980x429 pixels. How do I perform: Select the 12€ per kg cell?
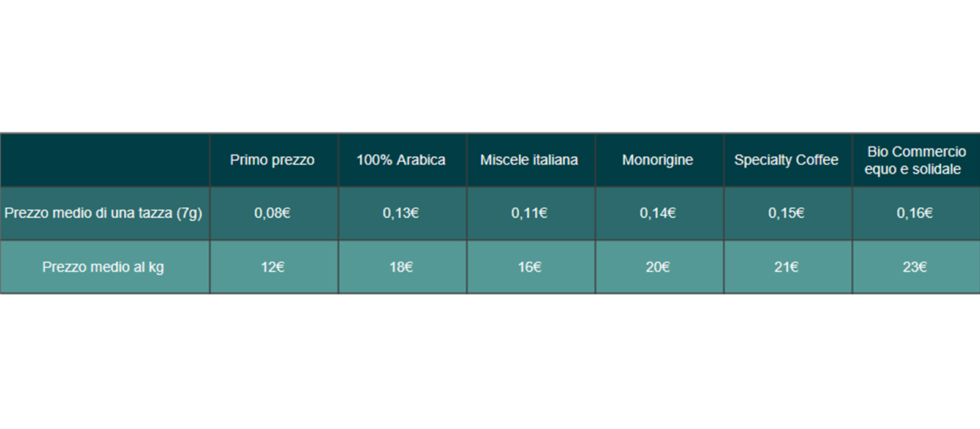click(x=274, y=267)
